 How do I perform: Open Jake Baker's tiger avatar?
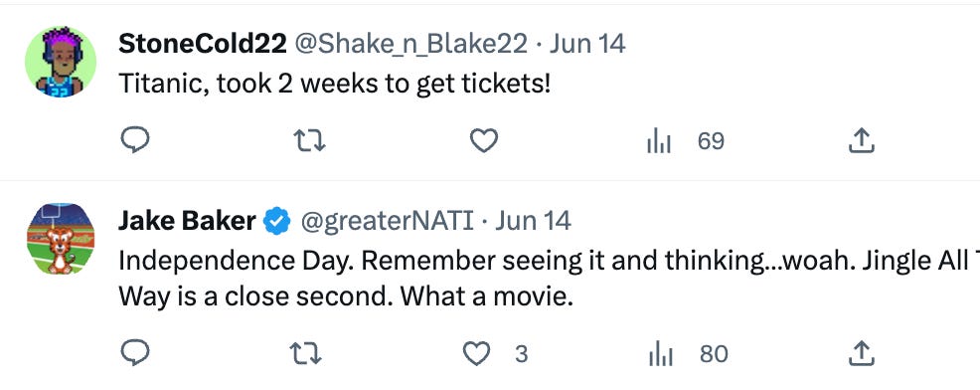pos(61,239)
